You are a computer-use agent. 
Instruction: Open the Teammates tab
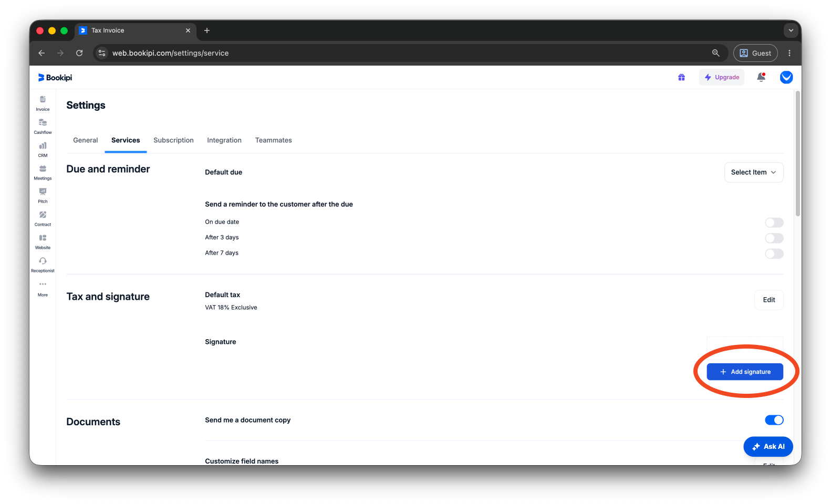pyautogui.click(x=274, y=140)
